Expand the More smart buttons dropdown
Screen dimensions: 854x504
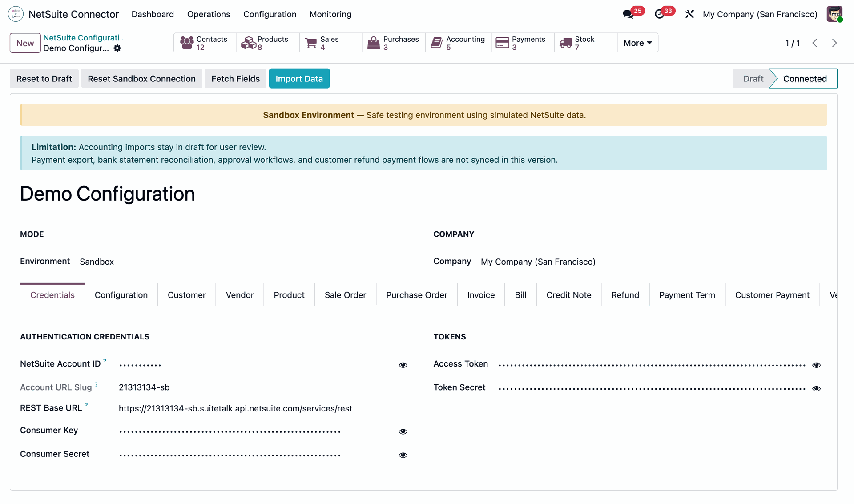pyautogui.click(x=637, y=43)
